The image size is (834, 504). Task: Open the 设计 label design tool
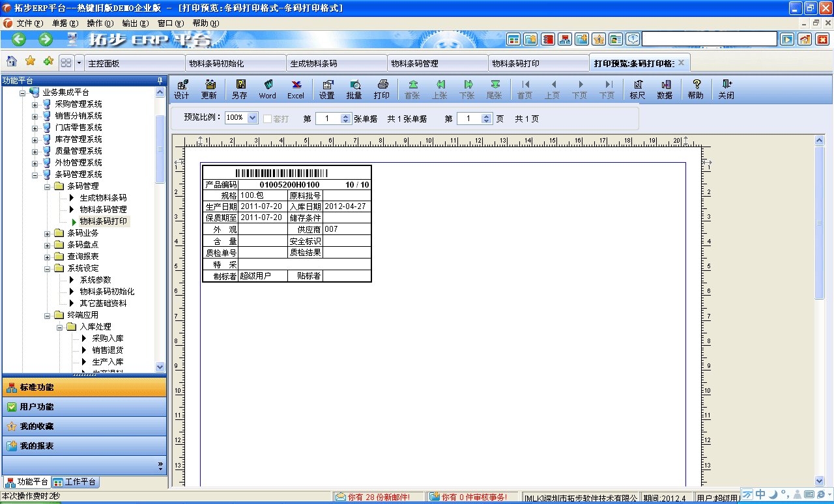pyautogui.click(x=182, y=89)
